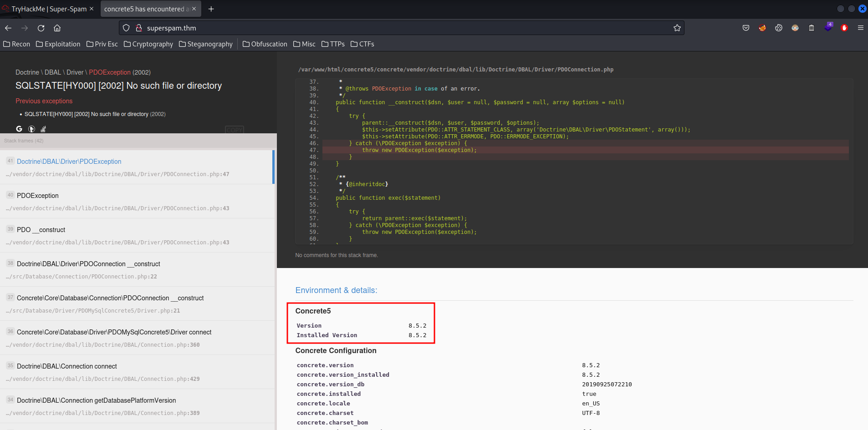
Task: Open the glasses-face extension icon
Action: [795, 28]
